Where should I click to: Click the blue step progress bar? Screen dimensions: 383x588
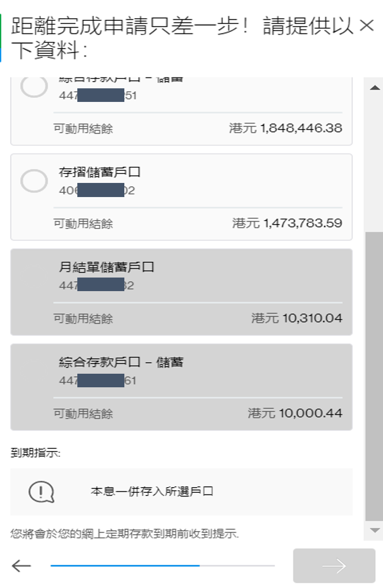pos(125,566)
